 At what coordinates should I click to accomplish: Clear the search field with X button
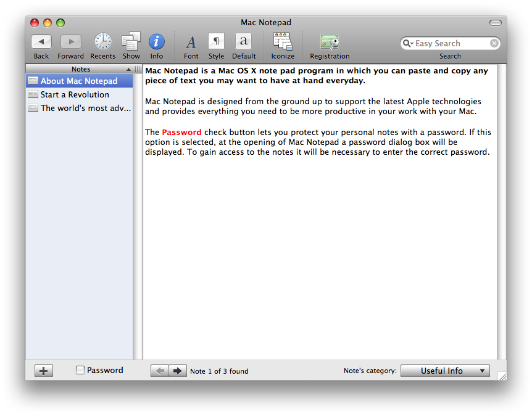[x=494, y=44]
